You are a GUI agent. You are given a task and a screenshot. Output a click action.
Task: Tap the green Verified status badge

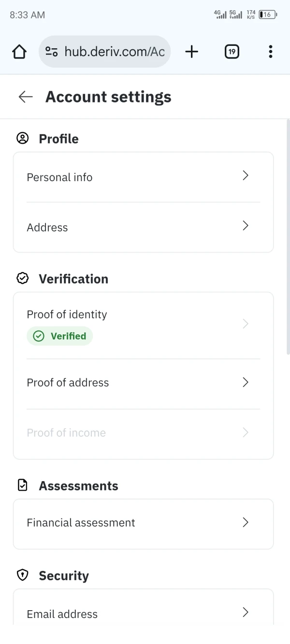pos(60,336)
